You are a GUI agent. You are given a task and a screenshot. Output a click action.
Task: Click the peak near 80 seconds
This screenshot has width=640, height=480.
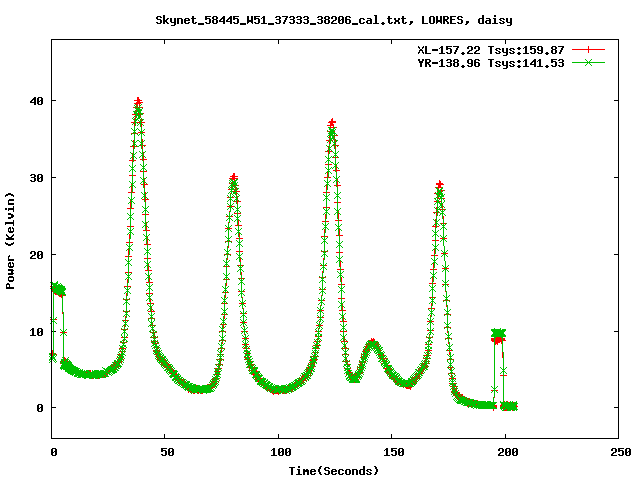(233, 178)
